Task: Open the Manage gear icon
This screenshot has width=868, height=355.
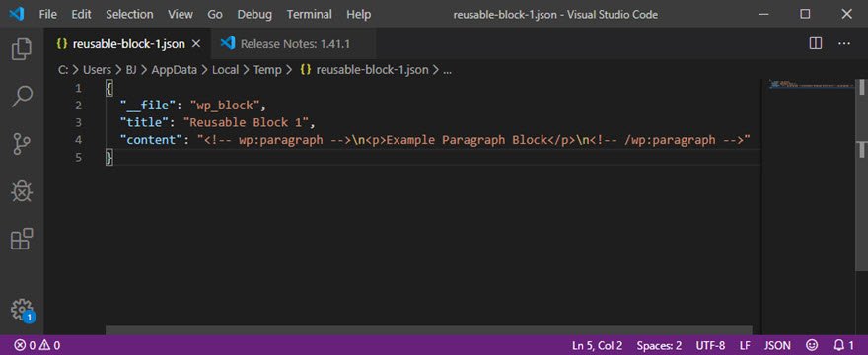Action: 22,309
